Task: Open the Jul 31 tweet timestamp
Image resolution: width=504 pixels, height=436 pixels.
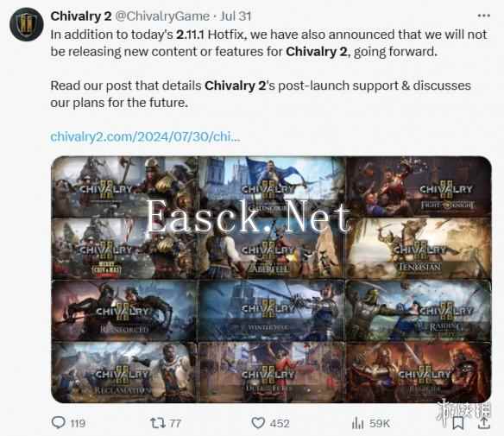Action: tap(236, 16)
